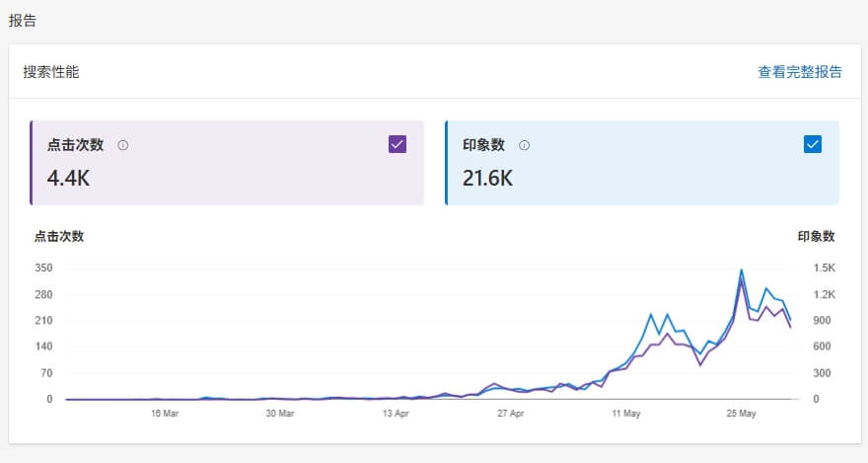The height and width of the screenshot is (463, 868).
Task: Click the 30 Mar date label
Action: pos(279,415)
